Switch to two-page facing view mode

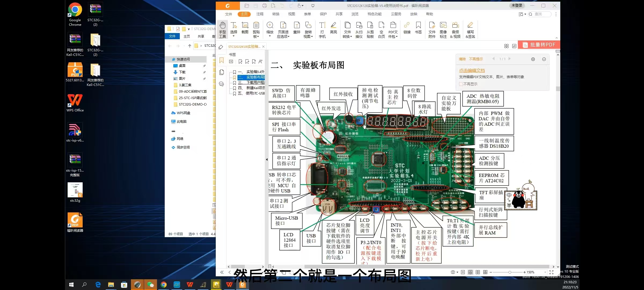click(478, 272)
